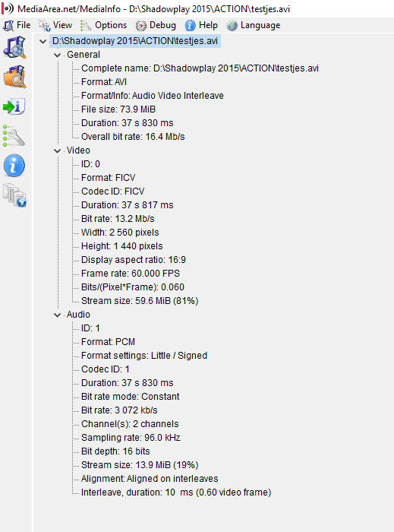The height and width of the screenshot is (532, 394).
Task: Open the Help menu
Action: pos(202,25)
